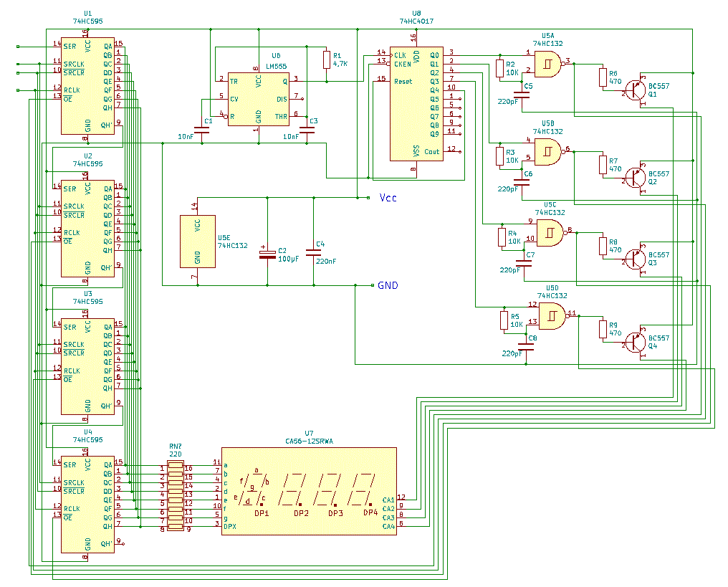Select the U5C NAND Schmitt gate
This screenshot has width=728, height=587.
[x=550, y=233]
